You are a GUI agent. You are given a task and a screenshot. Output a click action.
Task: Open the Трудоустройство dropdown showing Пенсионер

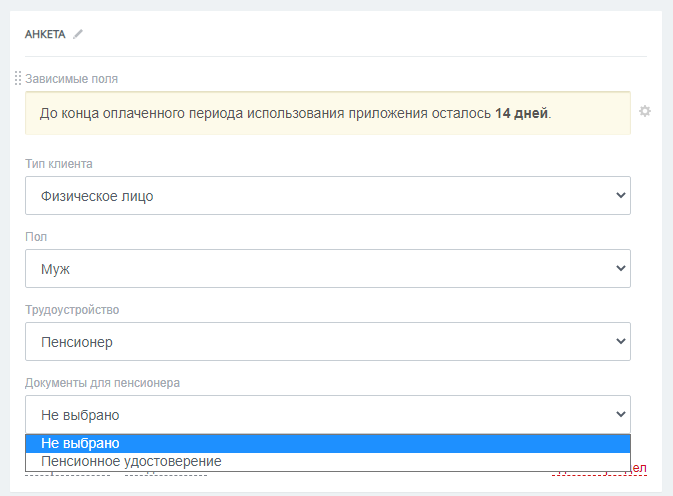[327, 342]
